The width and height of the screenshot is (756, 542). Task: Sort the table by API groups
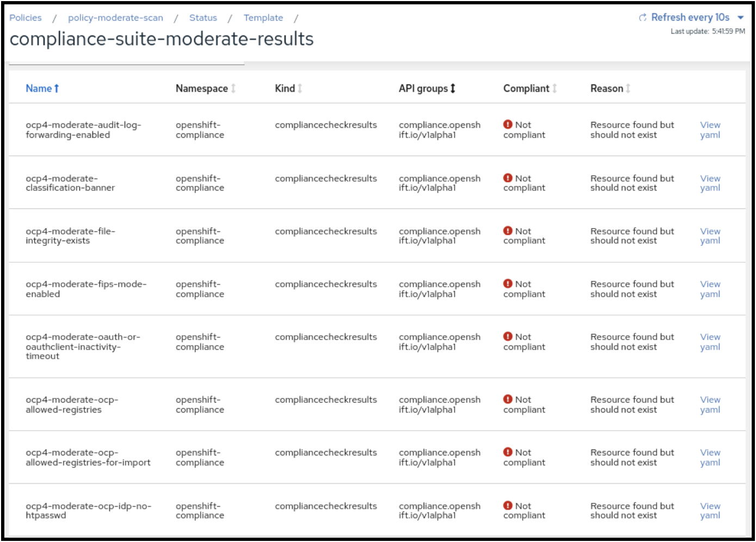coord(454,88)
